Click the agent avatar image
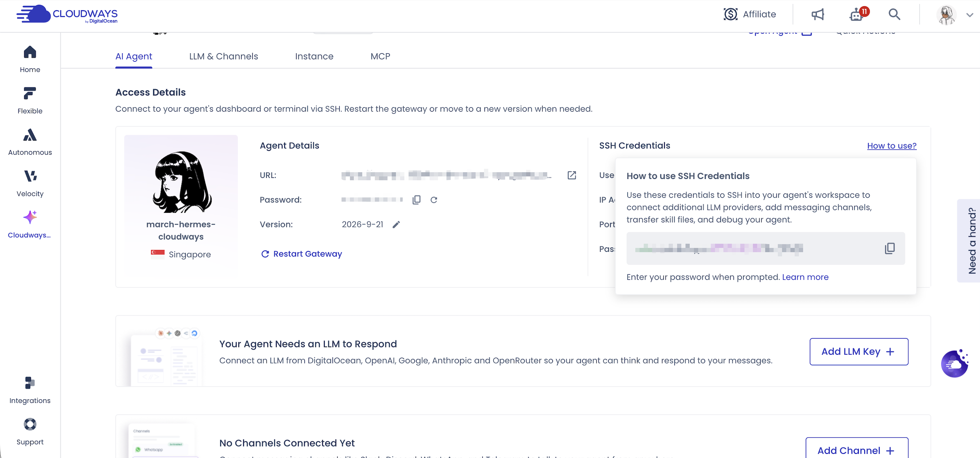This screenshot has width=980, height=458. click(182, 182)
